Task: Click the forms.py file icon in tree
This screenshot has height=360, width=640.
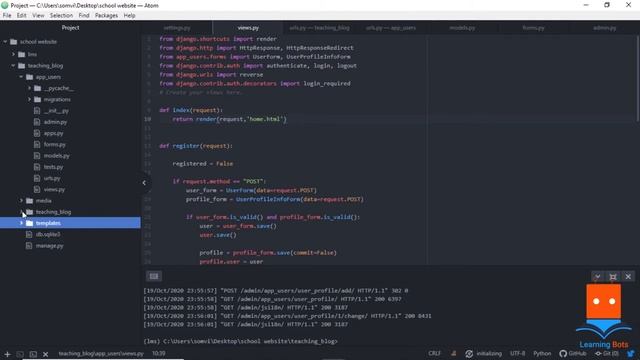Action: click(37, 144)
